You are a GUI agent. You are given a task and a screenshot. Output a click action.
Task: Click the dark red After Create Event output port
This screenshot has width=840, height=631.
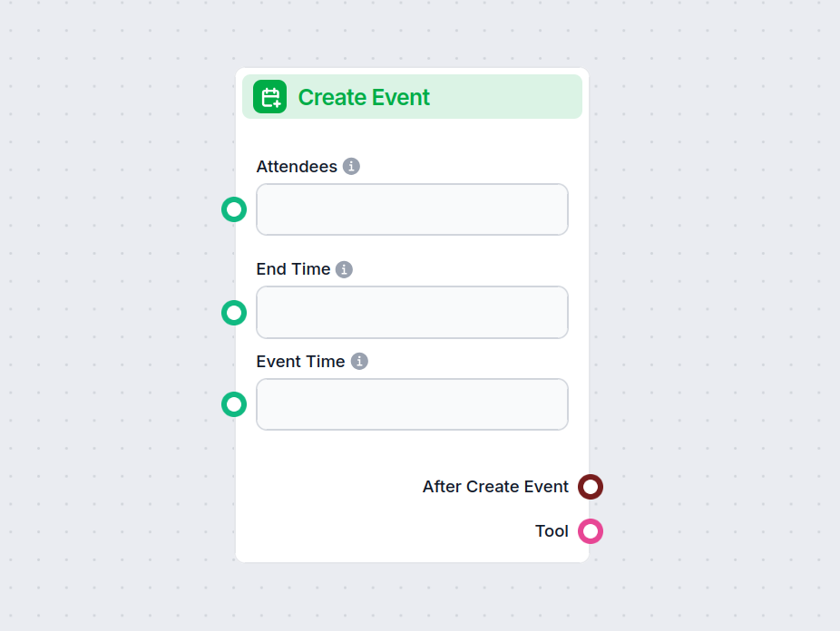591,487
